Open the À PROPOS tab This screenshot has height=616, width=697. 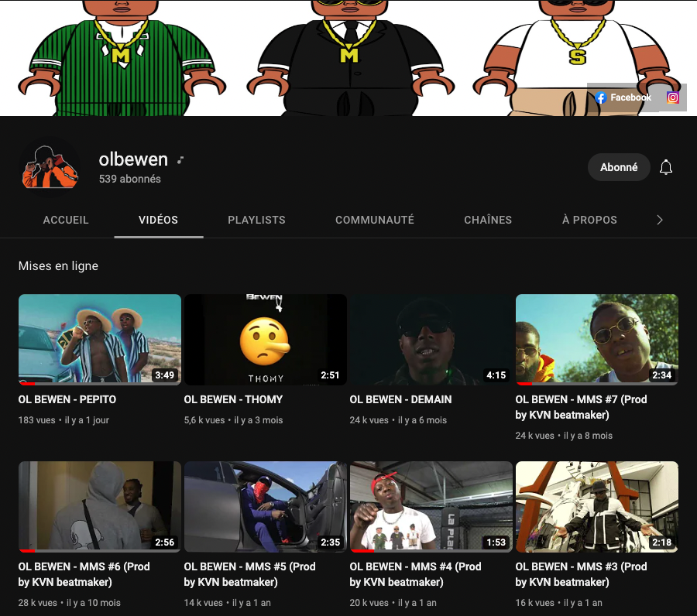coord(589,220)
